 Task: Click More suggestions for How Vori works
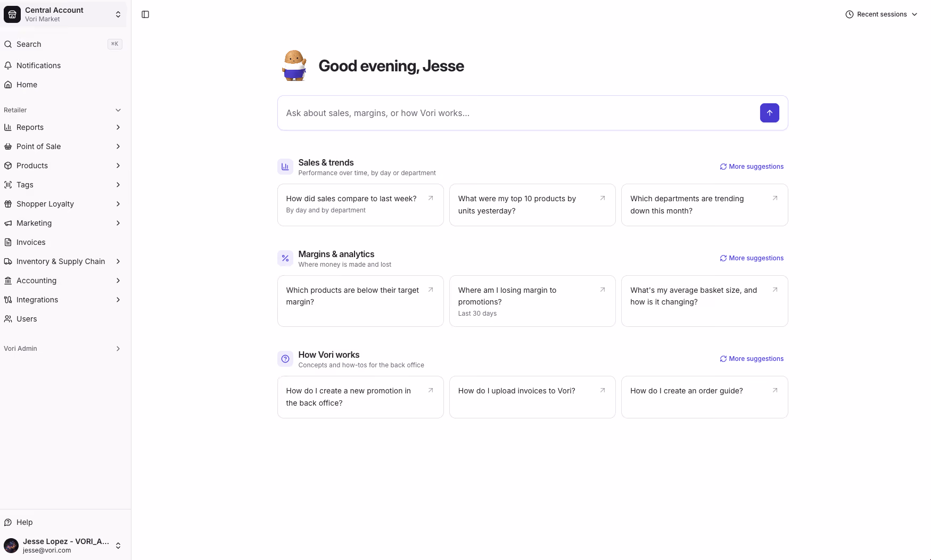click(x=752, y=359)
